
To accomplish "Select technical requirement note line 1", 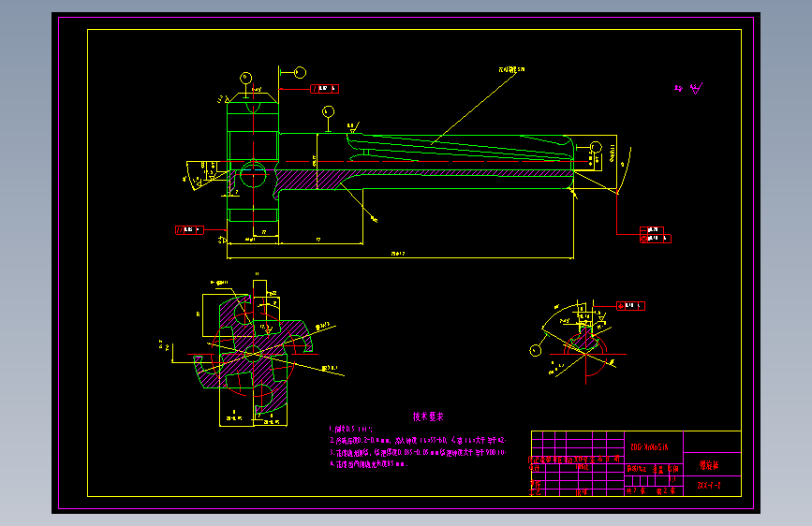I will [x=350, y=430].
